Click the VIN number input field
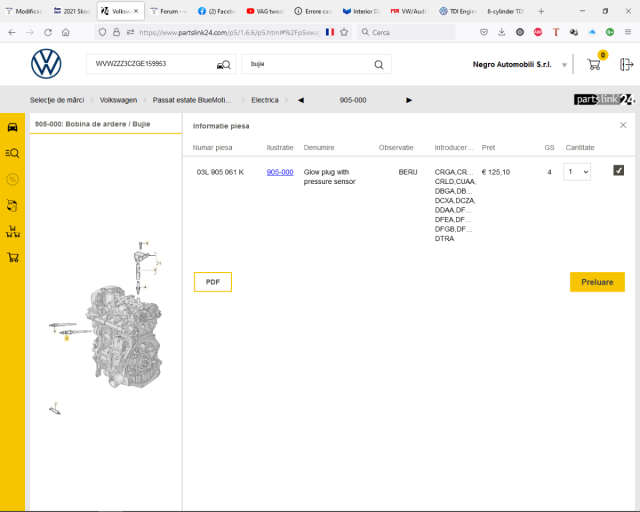640x512 pixels. pos(150,64)
